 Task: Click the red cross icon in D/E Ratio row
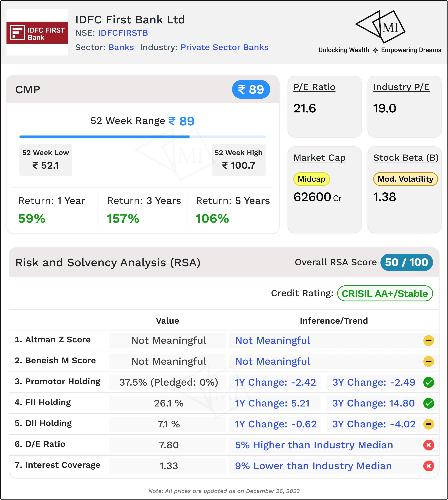coord(429,445)
